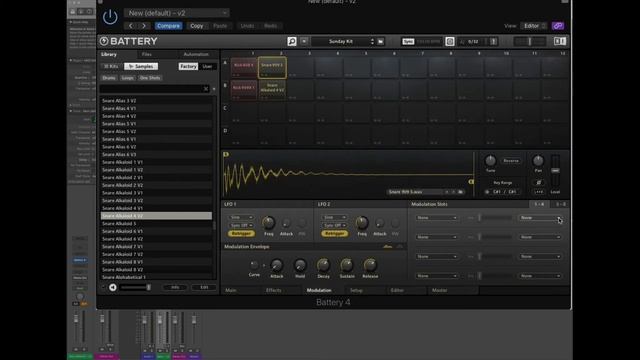
Task: Toggle LFO 2 Retrigger button
Action: [x=334, y=233]
